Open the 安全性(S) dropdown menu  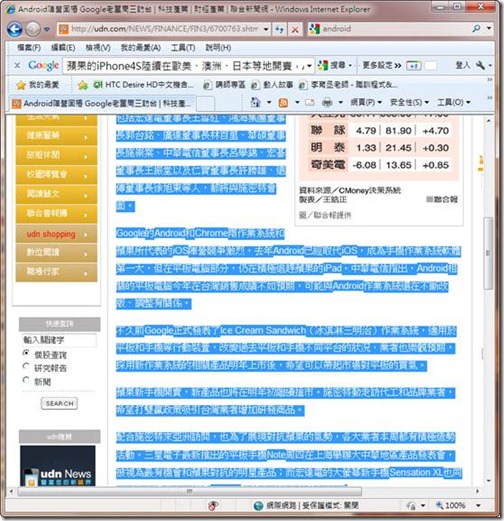[x=409, y=102]
